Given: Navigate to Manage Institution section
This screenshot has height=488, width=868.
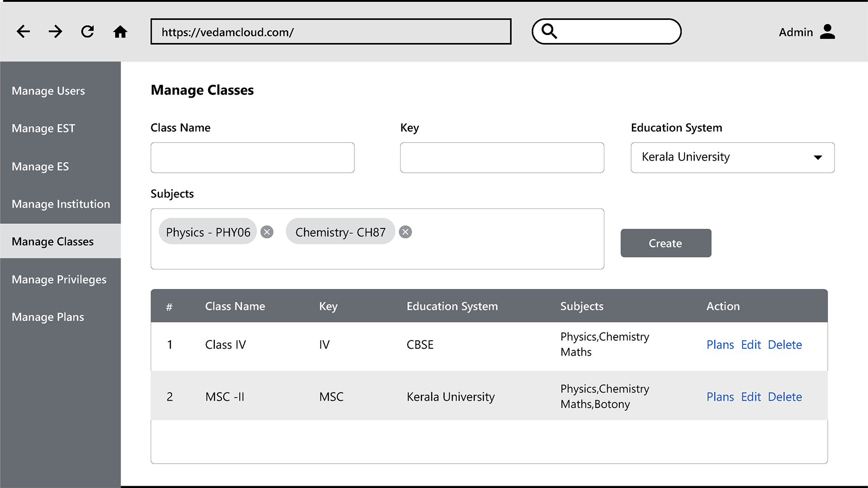Looking at the screenshot, I should pos(61,204).
